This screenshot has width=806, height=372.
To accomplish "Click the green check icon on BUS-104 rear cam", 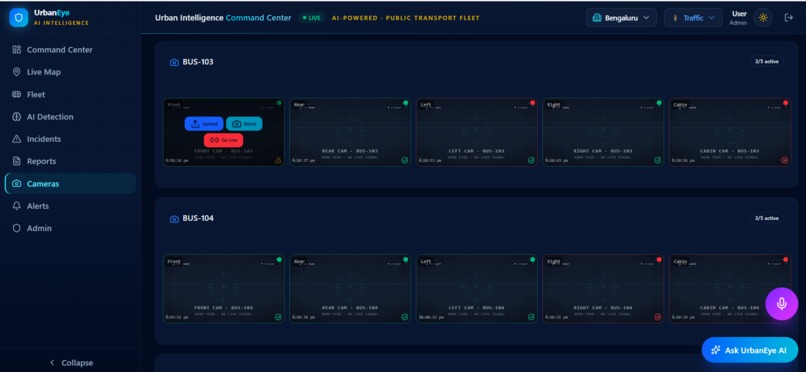I will [x=405, y=317].
